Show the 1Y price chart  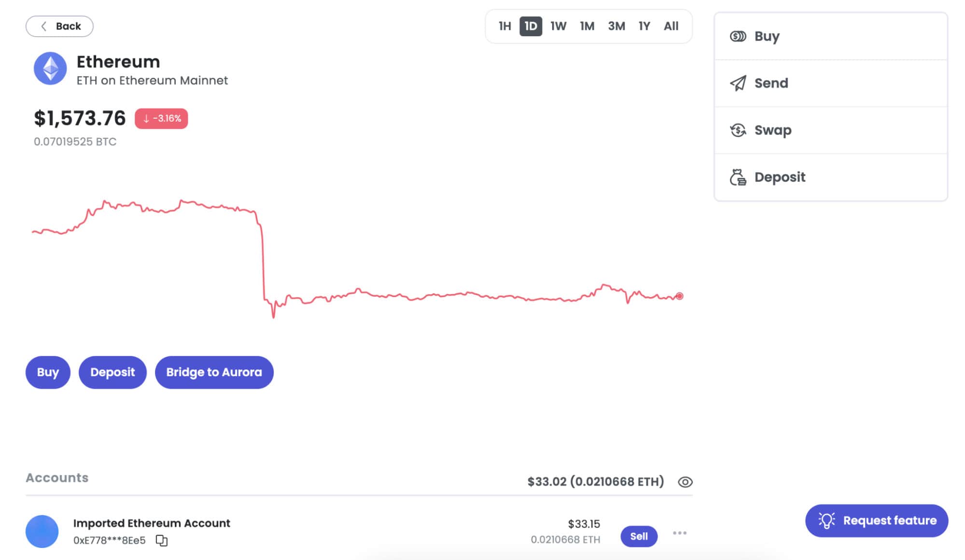pos(644,26)
